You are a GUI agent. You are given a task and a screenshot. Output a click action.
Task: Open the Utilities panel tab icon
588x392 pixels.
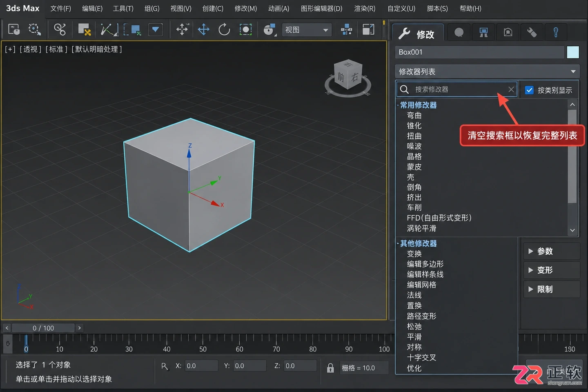[556, 32]
